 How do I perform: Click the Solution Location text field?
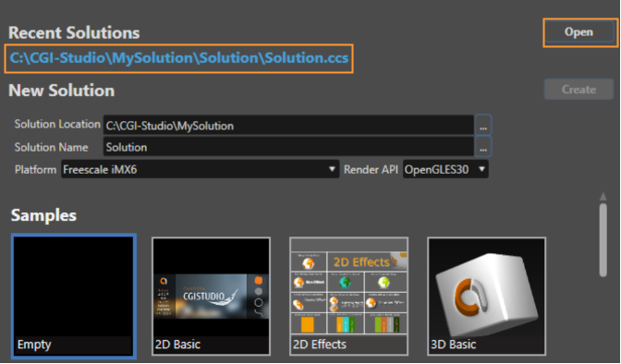click(x=288, y=126)
